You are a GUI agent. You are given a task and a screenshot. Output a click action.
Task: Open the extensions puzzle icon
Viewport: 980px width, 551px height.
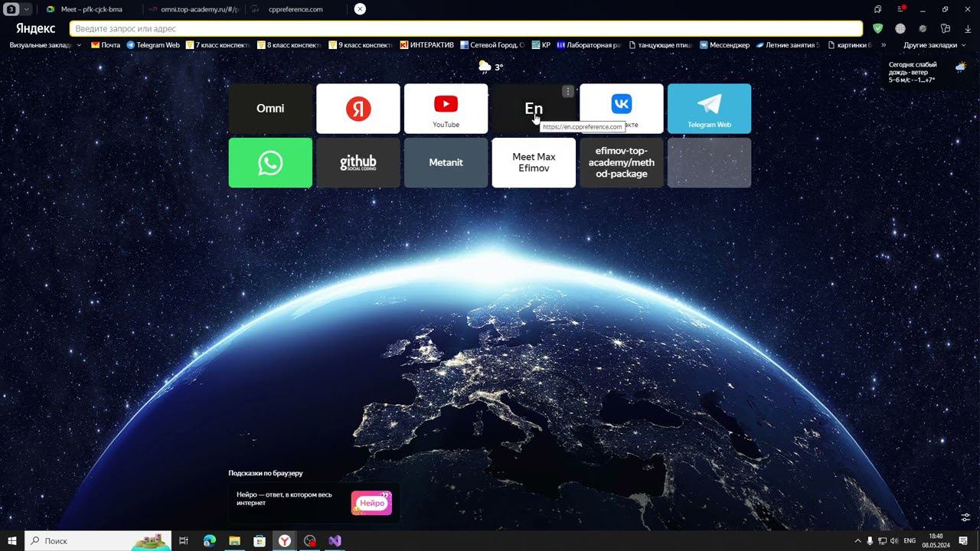tap(946, 29)
